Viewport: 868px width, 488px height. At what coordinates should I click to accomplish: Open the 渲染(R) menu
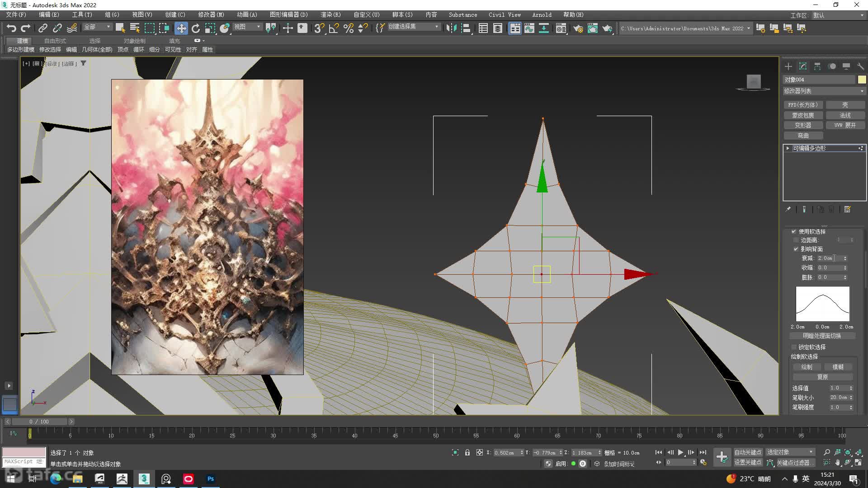330,15
